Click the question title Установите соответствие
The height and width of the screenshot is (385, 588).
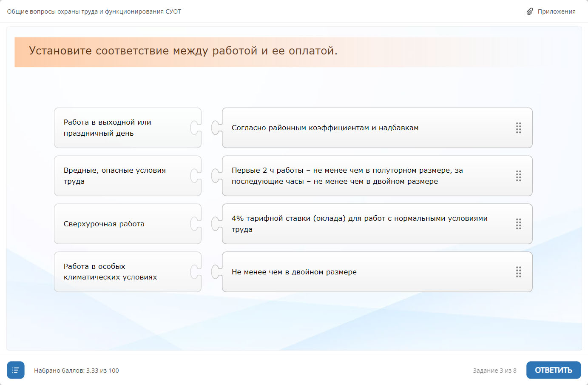(x=183, y=51)
